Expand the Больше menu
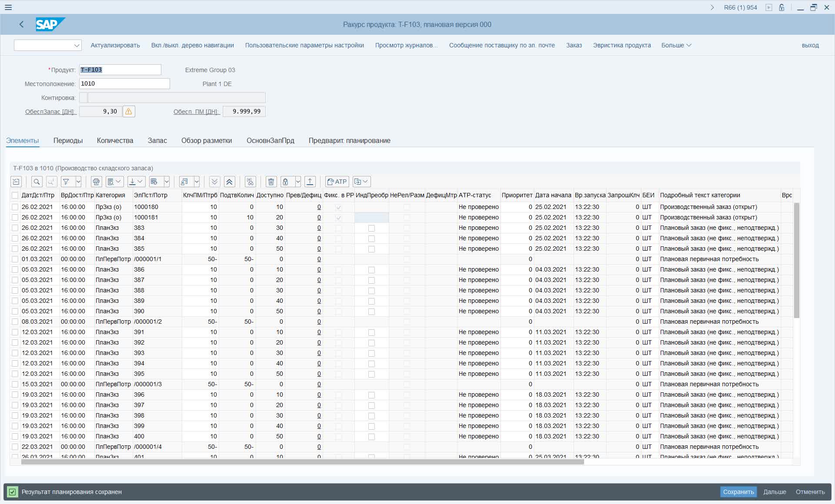This screenshot has height=504, width=835. (x=676, y=45)
